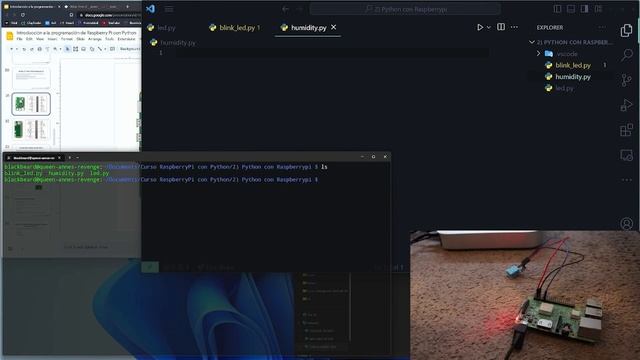
Task: Toggle the secondary side bar layout
Action: point(584,9)
